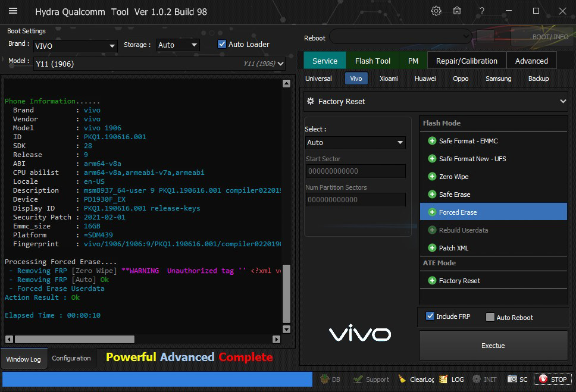Viewport: 576px width, 392px height.
Task: Switch to the Flash Tool tab
Action: (372, 61)
